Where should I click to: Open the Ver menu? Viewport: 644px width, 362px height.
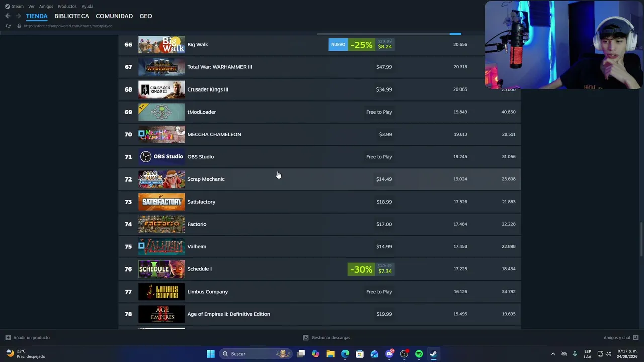click(32, 6)
